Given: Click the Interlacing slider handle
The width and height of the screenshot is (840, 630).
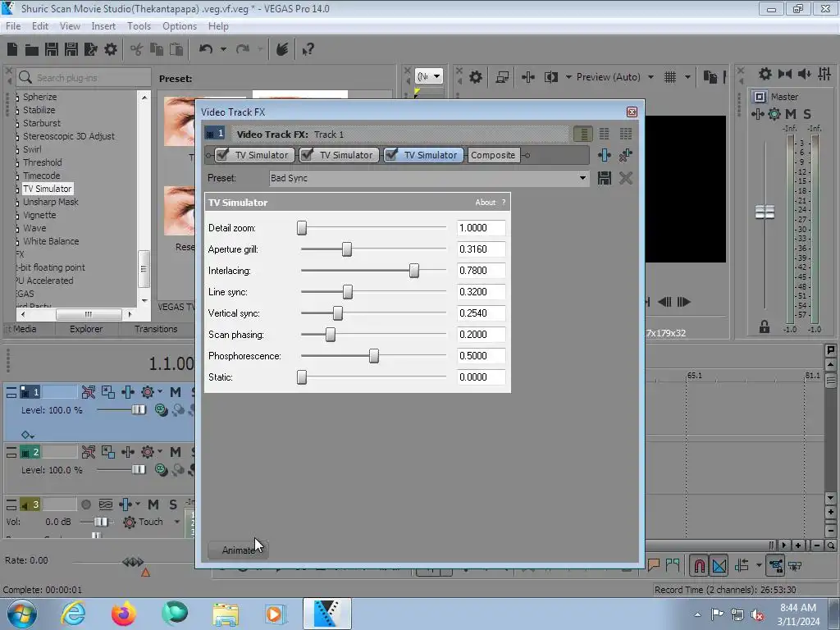Looking at the screenshot, I should (x=414, y=271).
